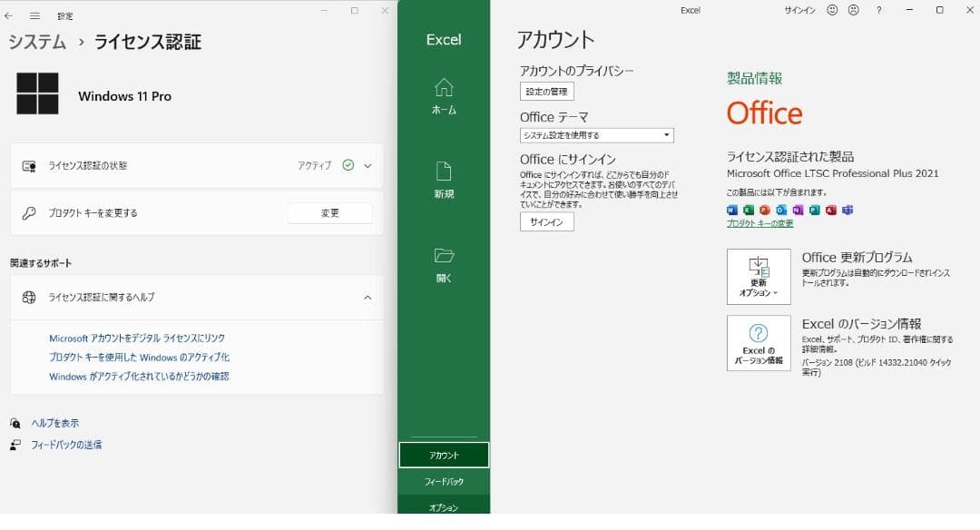This screenshot has height=530, width=980.
Task: Open the Office テーマ dropdown
Action: pos(596,135)
